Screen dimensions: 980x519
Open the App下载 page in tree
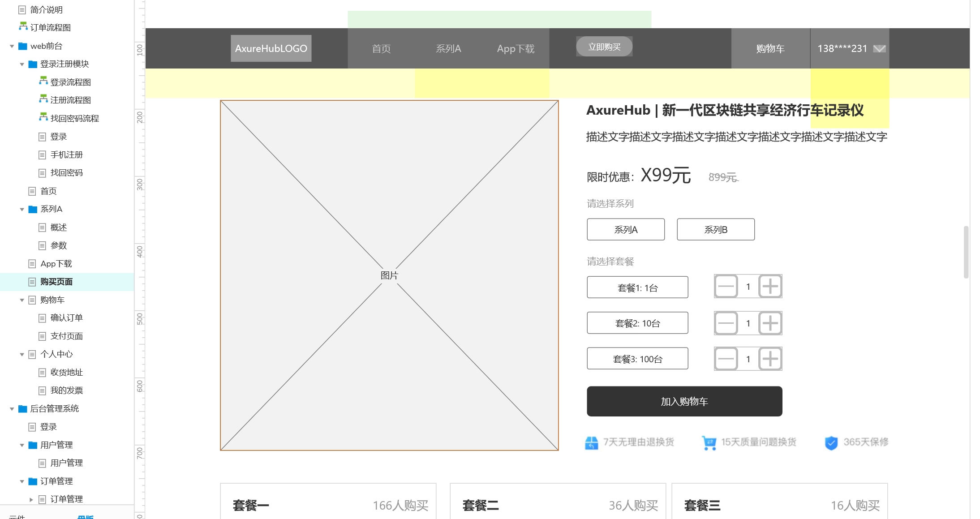(56, 264)
